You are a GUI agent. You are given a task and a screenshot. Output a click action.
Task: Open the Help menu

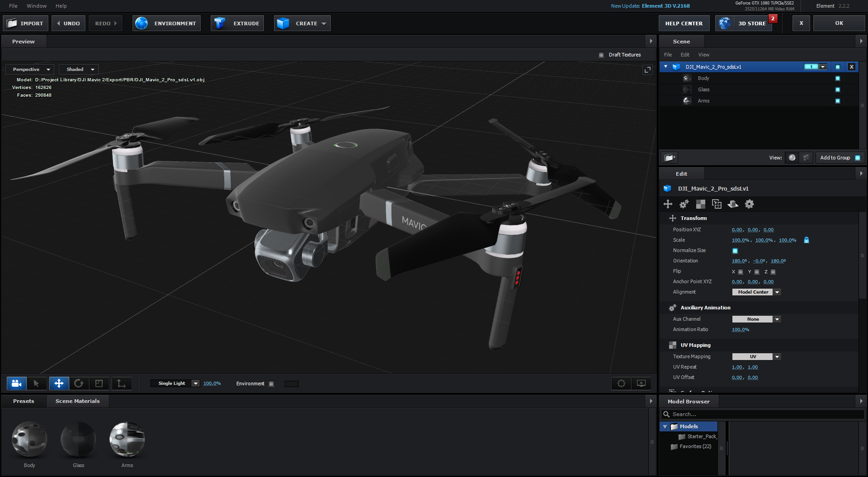pyautogui.click(x=61, y=6)
